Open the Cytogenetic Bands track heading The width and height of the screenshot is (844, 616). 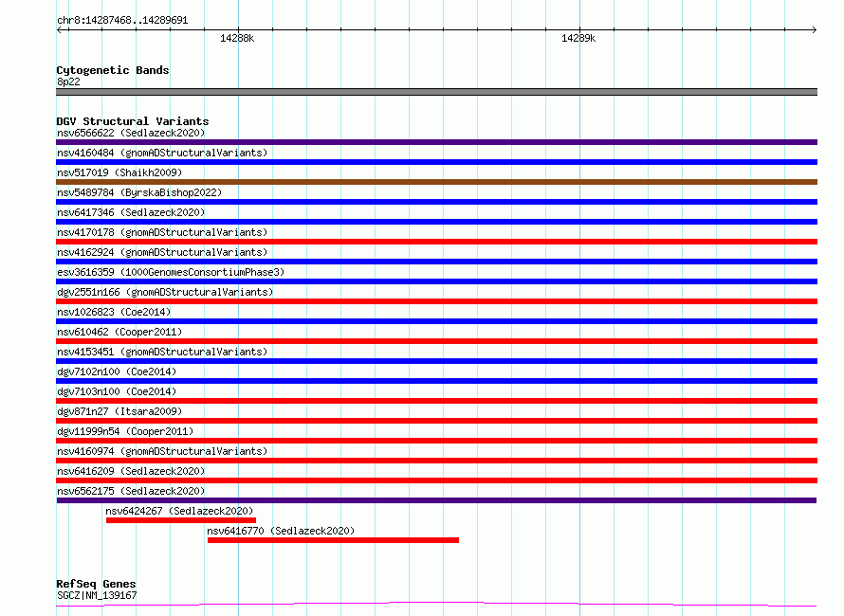point(113,70)
